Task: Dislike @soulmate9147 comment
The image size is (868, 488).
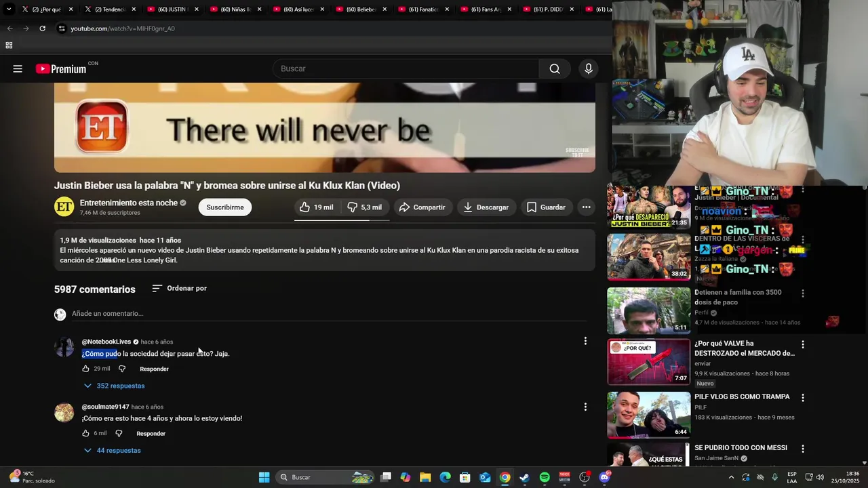Action: [x=119, y=433]
